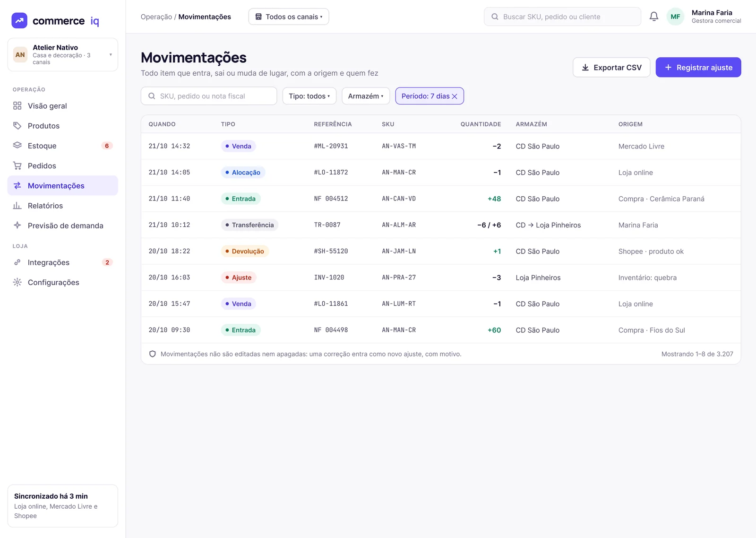Open Integrações settings

click(62, 262)
